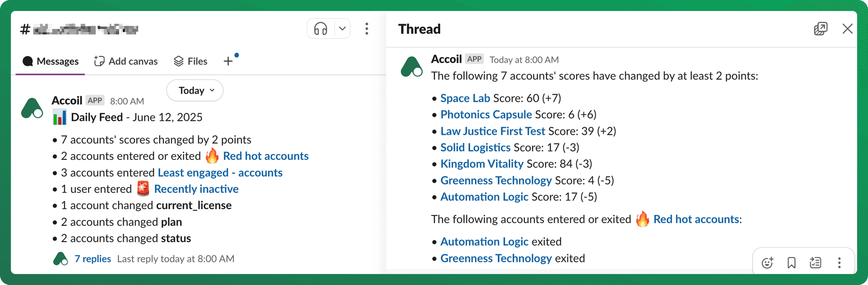Open the Recently inactive link

[196, 189]
